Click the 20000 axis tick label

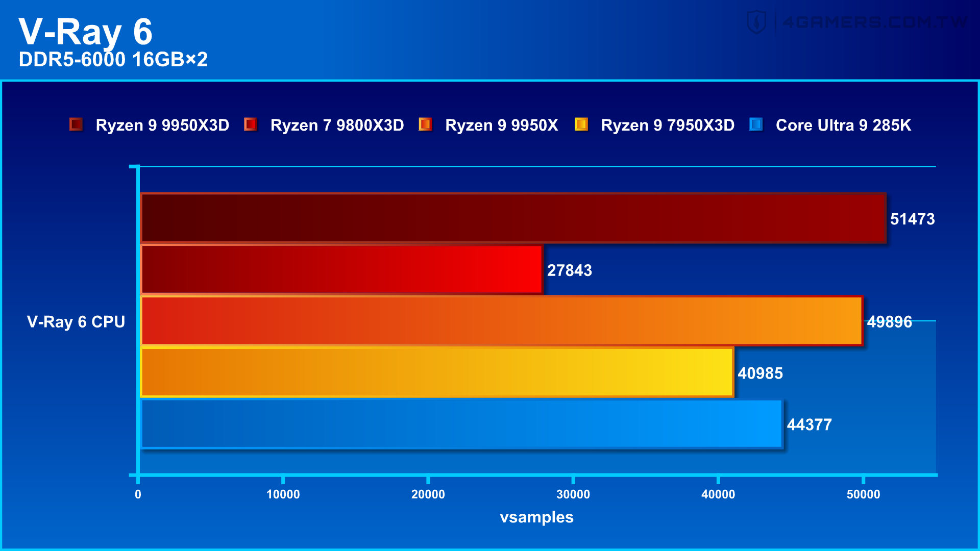tap(428, 494)
